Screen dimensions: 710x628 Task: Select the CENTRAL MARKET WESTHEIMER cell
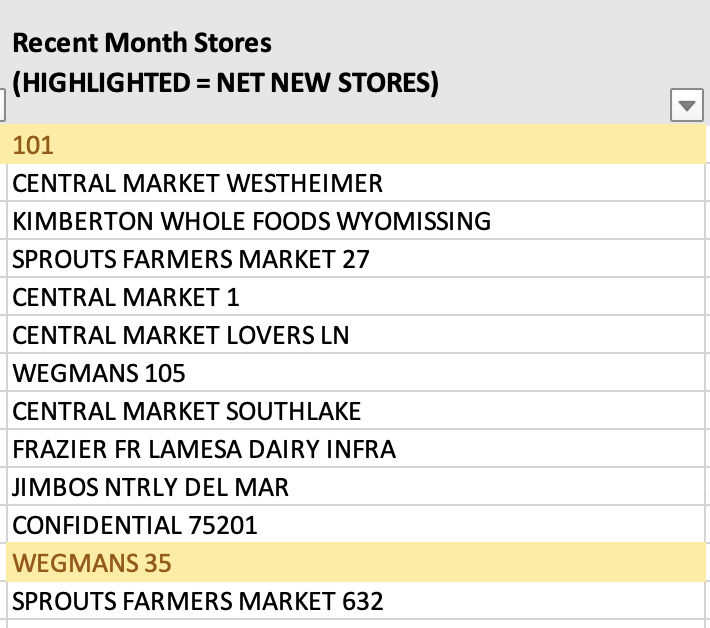coord(356,183)
